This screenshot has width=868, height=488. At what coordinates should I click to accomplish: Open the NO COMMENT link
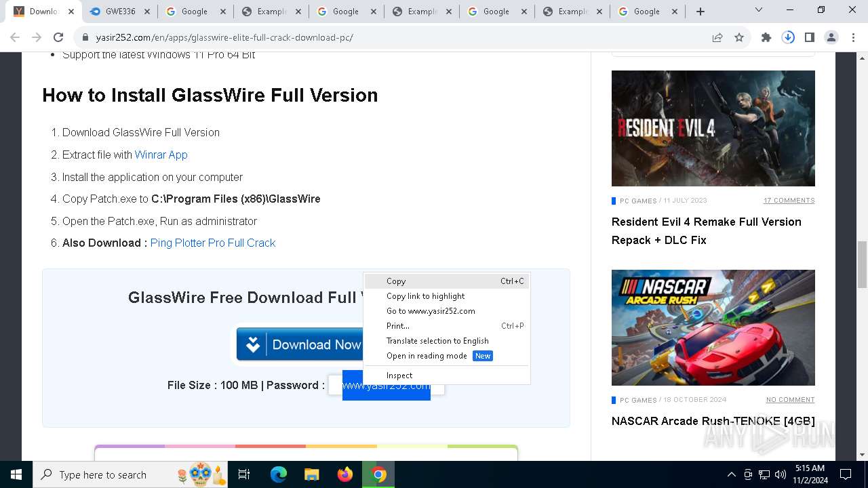791,400
